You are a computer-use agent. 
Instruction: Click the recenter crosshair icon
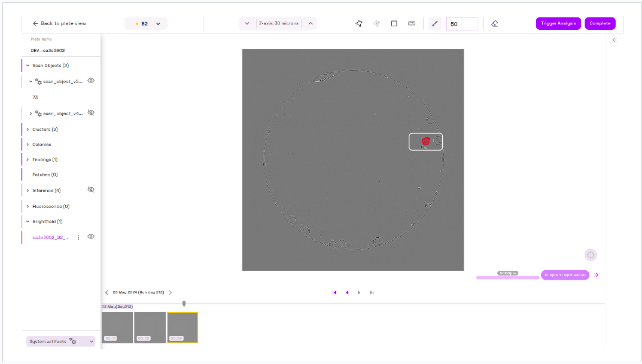[x=591, y=255]
